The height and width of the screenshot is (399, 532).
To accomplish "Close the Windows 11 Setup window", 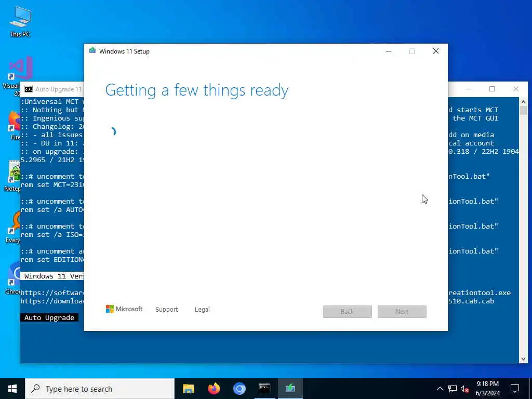I will [x=436, y=51].
